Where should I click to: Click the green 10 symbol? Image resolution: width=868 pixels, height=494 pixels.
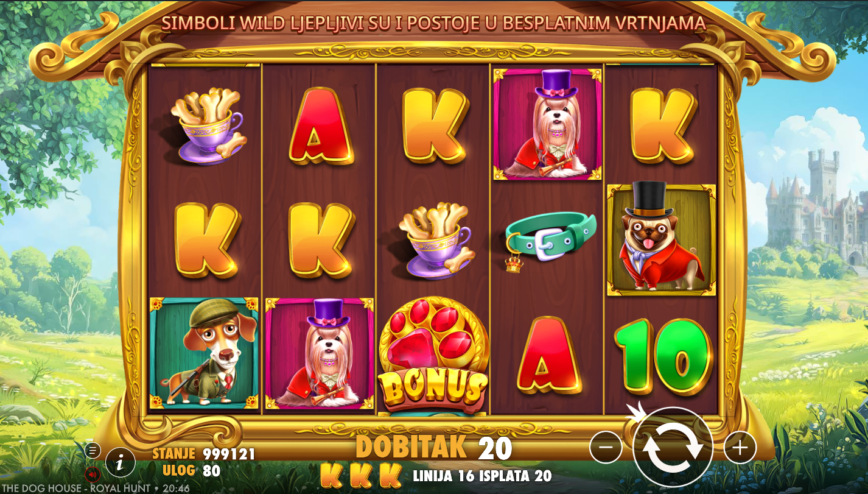[662, 357]
